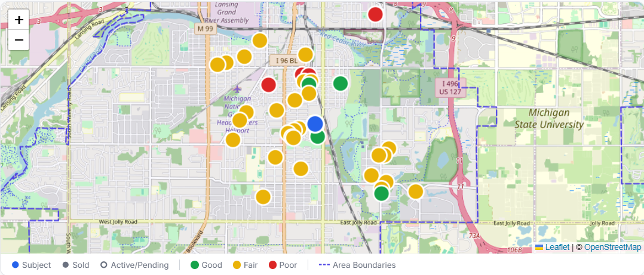The width and height of the screenshot is (644, 275).
Task: Click the red marker at the map's top edge
Action: (375, 14)
